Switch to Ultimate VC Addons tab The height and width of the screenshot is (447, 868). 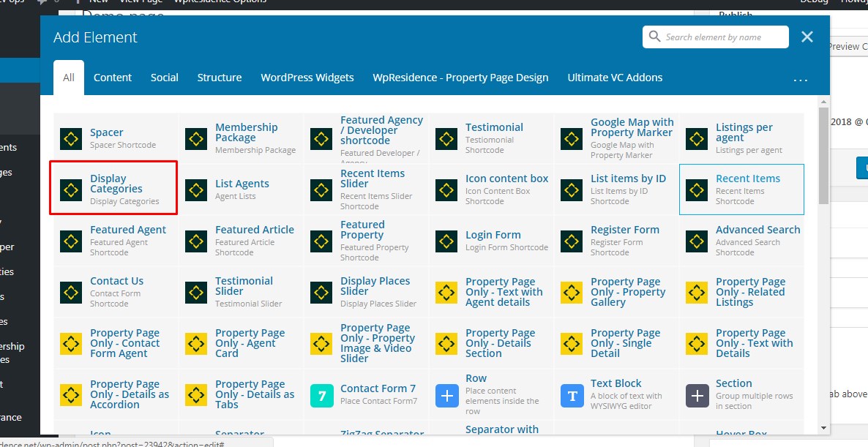coord(615,78)
